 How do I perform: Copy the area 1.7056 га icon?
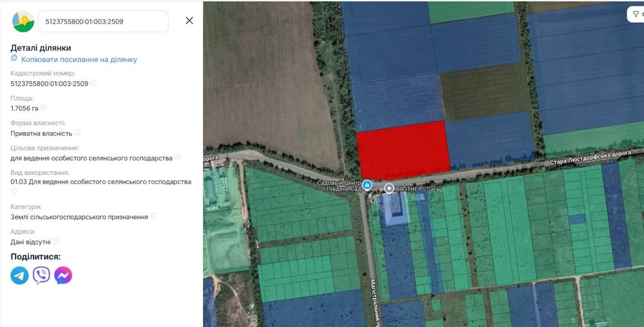tap(44, 107)
